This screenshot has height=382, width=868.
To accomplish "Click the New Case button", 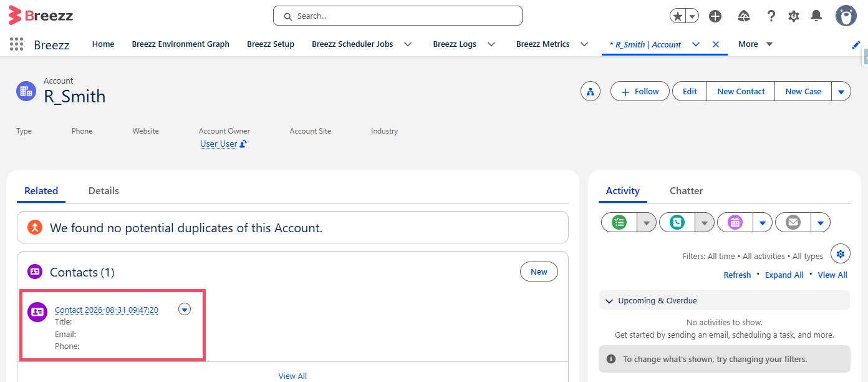I will pyautogui.click(x=803, y=91).
